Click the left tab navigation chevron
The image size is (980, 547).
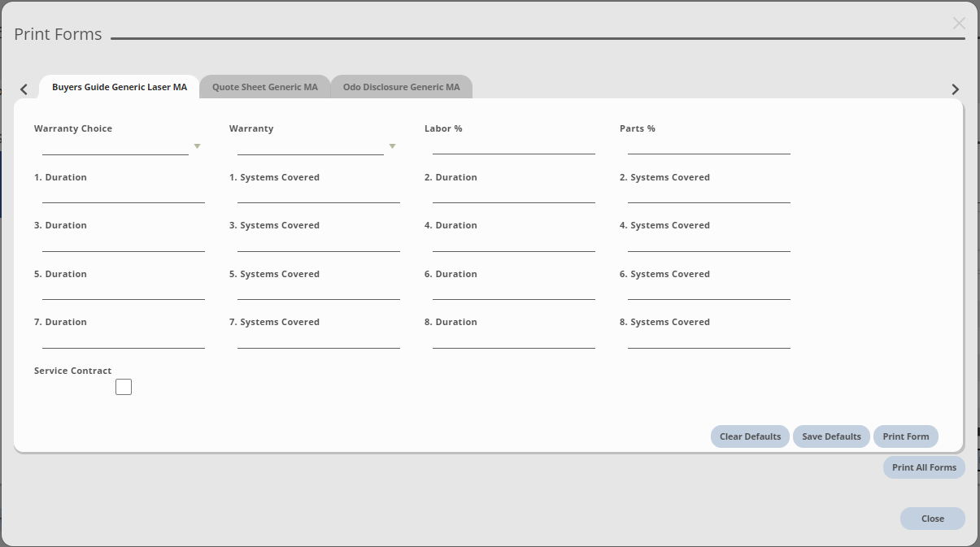click(24, 89)
